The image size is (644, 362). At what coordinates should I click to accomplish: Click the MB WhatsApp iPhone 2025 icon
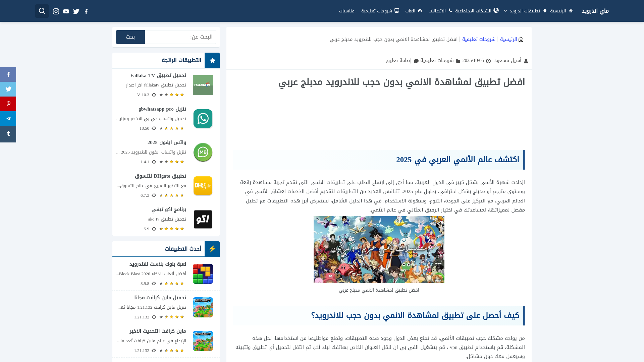click(203, 152)
